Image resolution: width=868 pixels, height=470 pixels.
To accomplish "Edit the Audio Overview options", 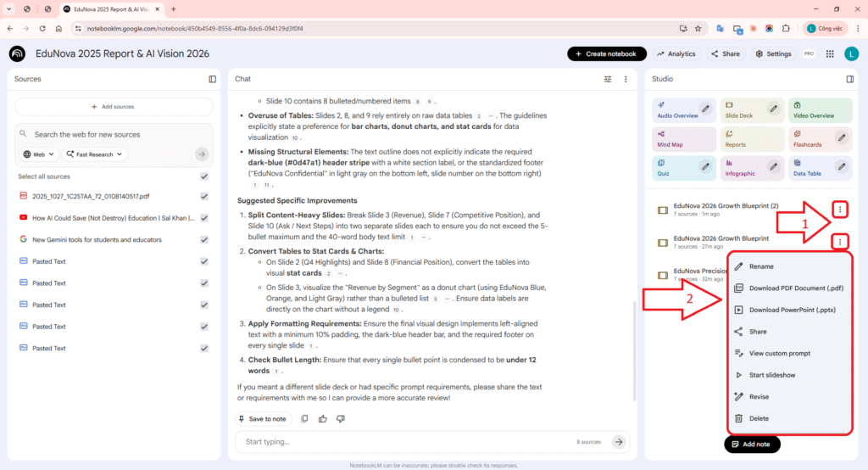I will [706, 109].
